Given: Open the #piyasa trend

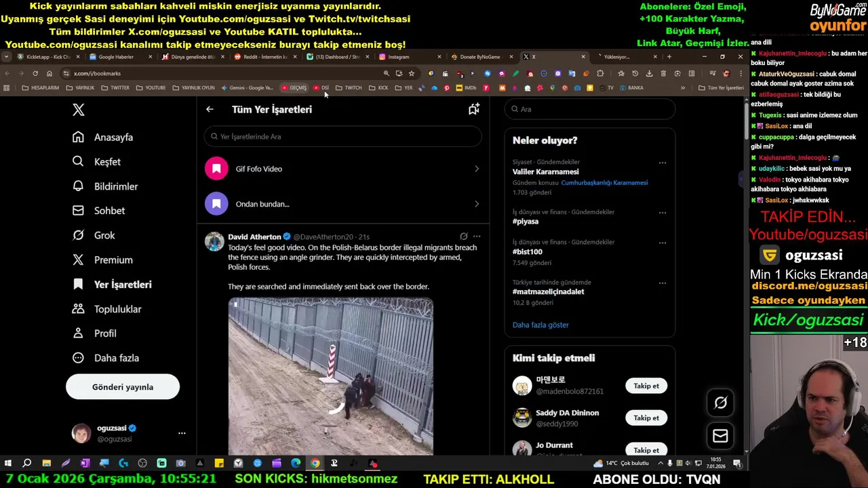Looking at the screenshot, I should [526, 222].
